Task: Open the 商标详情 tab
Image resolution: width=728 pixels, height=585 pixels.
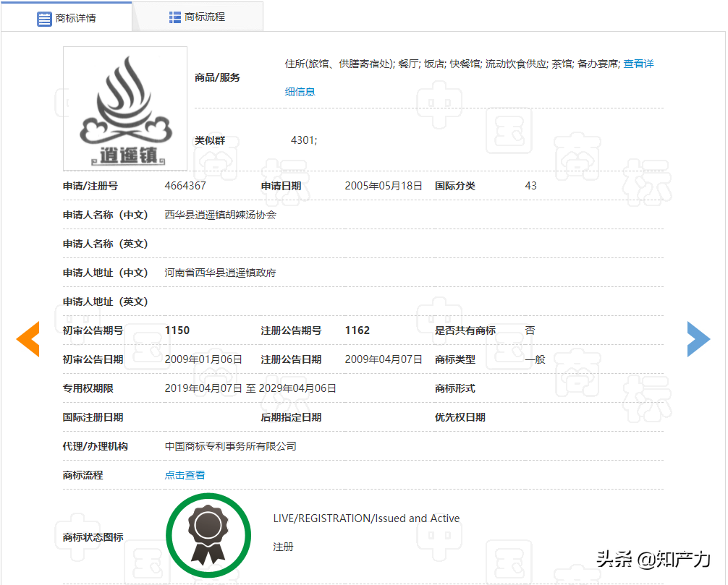Action: pyautogui.click(x=67, y=17)
